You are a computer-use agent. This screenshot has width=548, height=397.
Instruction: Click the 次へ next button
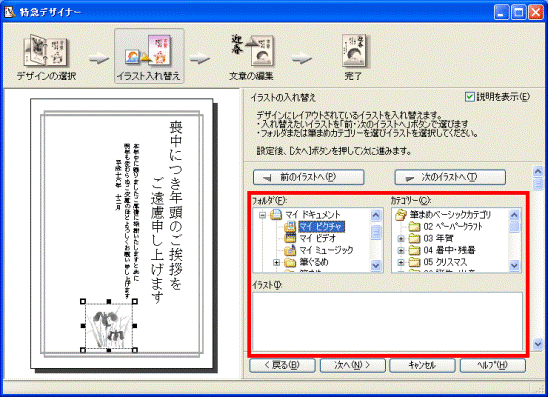coord(352,366)
